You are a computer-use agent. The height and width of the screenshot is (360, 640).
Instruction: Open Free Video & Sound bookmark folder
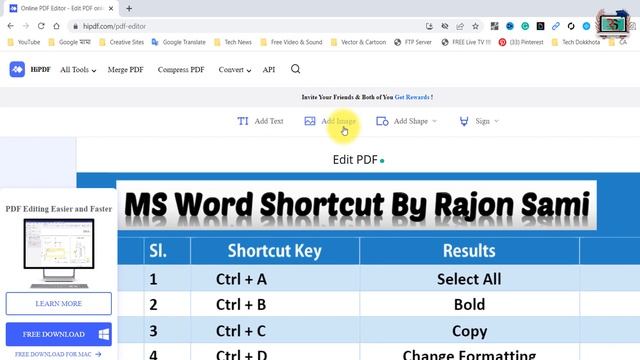click(x=291, y=42)
